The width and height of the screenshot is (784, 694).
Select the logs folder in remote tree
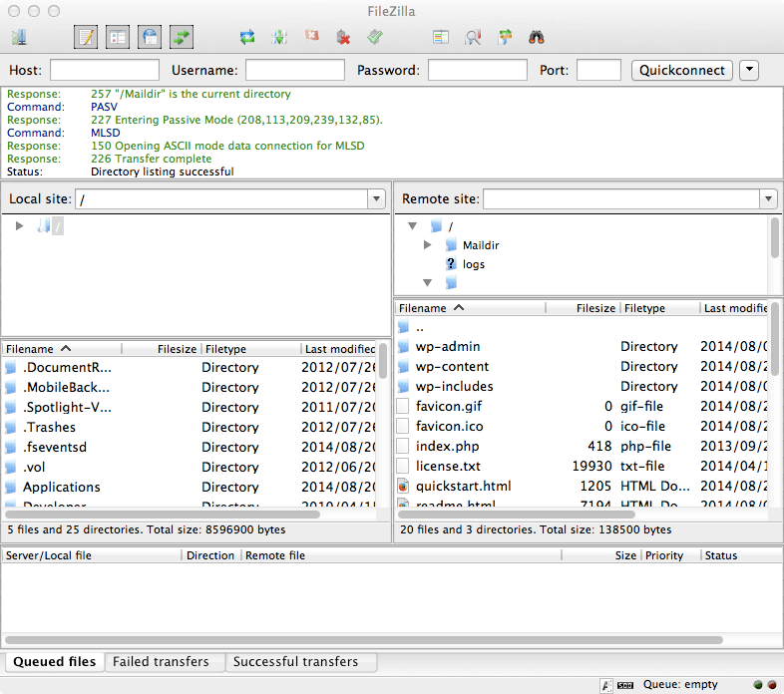474,264
